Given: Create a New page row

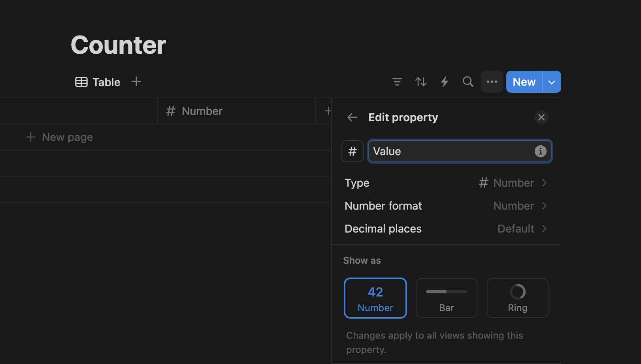Looking at the screenshot, I should coord(59,137).
